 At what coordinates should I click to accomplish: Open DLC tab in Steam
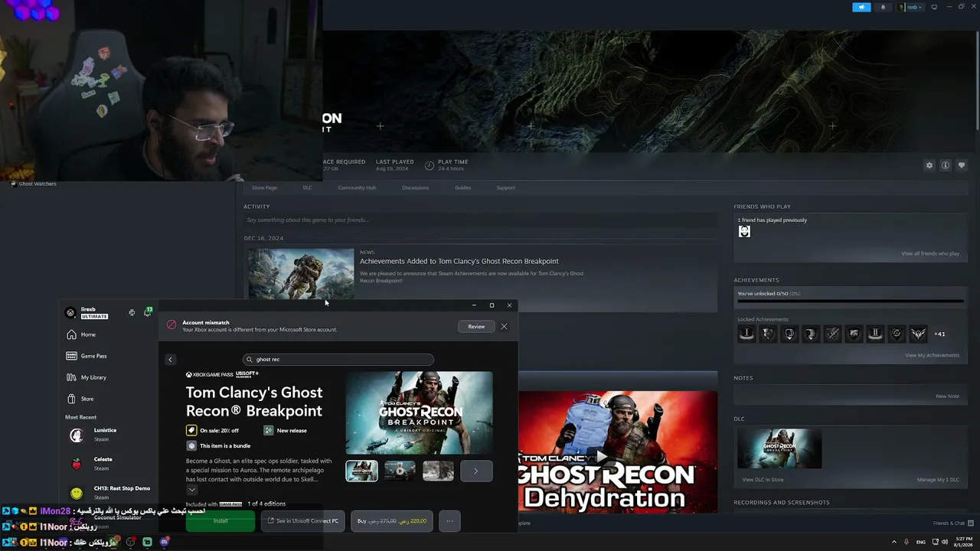coord(307,187)
